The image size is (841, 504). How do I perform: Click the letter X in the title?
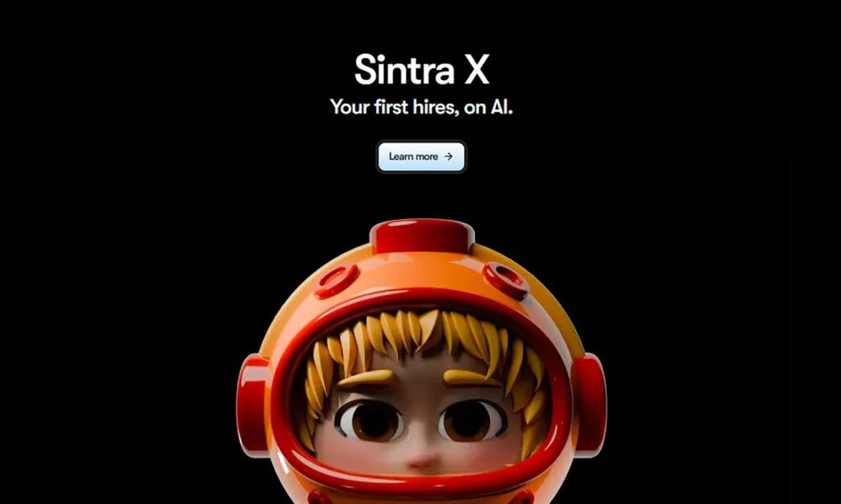[477, 70]
